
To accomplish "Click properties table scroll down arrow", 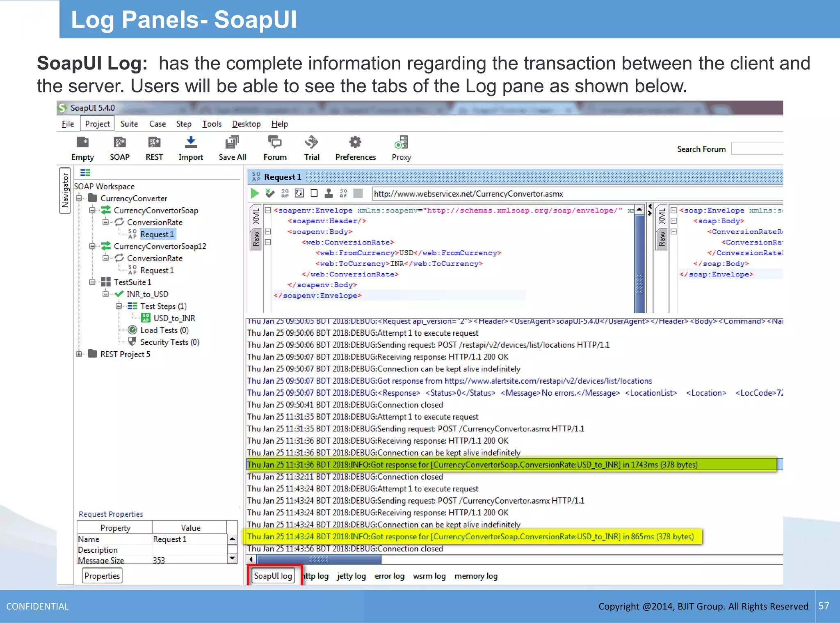I will pyautogui.click(x=232, y=558).
